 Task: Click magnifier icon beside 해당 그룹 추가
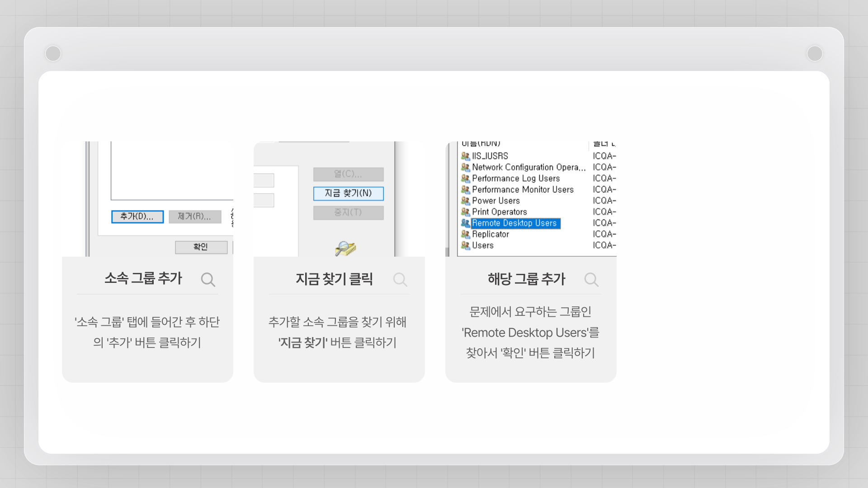tap(591, 280)
